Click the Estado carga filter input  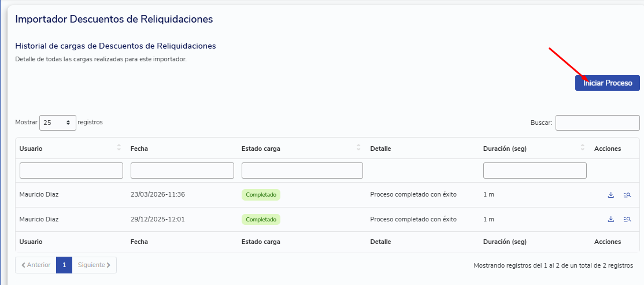click(302, 171)
